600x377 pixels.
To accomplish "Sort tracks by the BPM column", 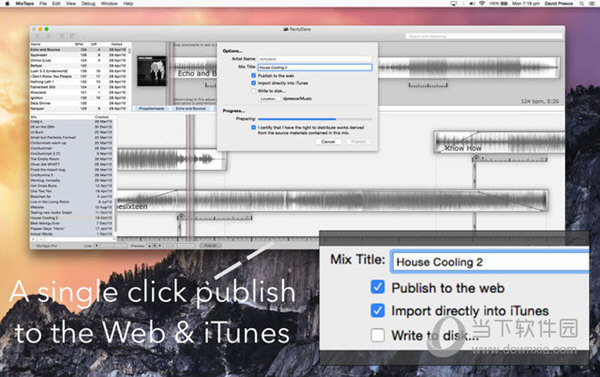I will [79, 44].
